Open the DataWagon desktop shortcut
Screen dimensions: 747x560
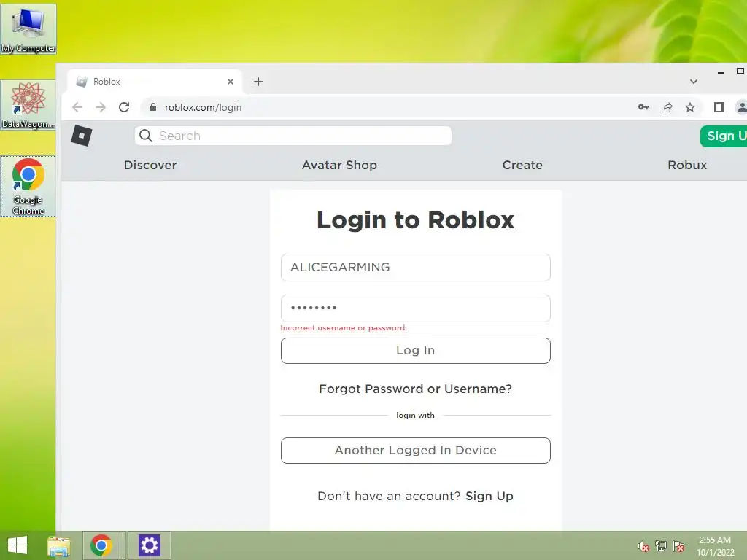point(28,105)
